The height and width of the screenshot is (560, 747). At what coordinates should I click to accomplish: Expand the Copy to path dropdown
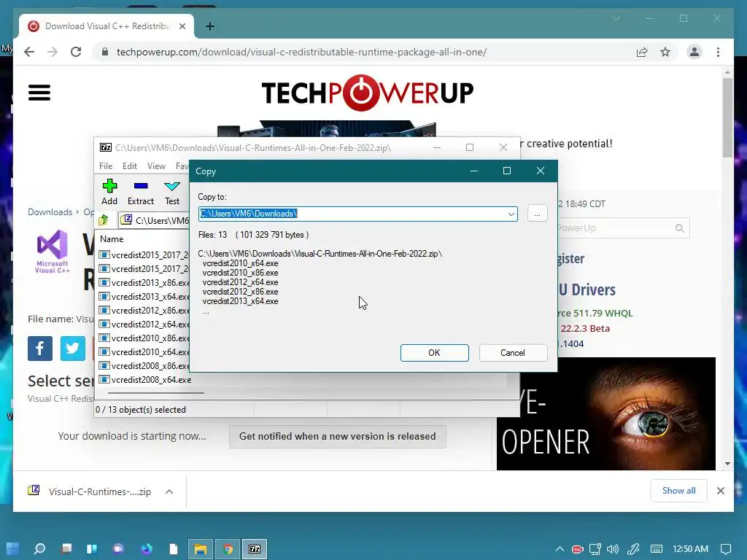pyautogui.click(x=511, y=214)
